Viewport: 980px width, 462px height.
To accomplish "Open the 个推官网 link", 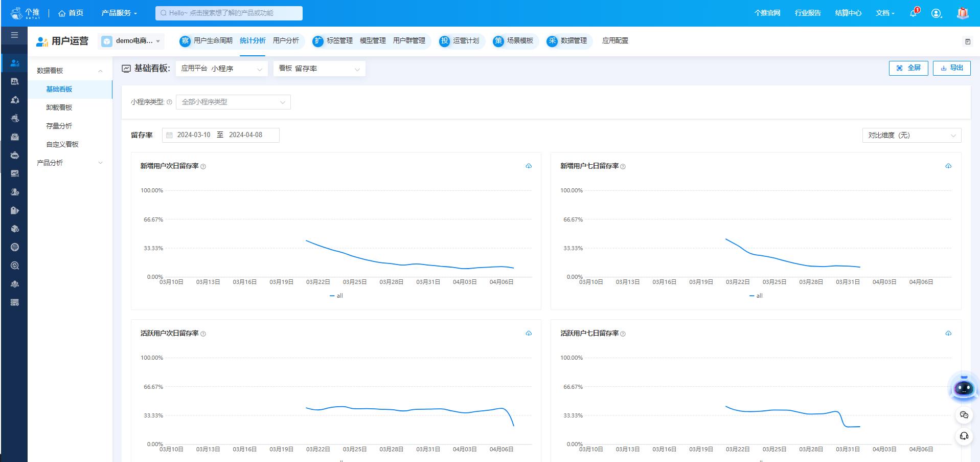I will pyautogui.click(x=767, y=13).
